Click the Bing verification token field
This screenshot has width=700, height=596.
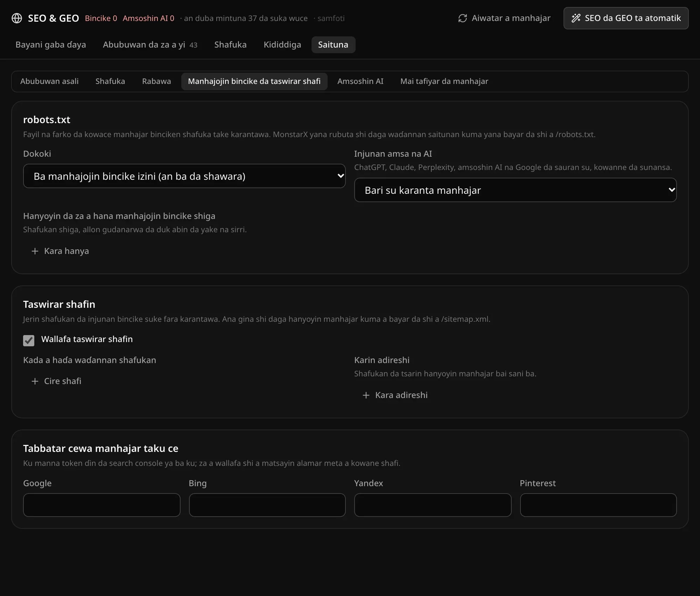pos(267,505)
